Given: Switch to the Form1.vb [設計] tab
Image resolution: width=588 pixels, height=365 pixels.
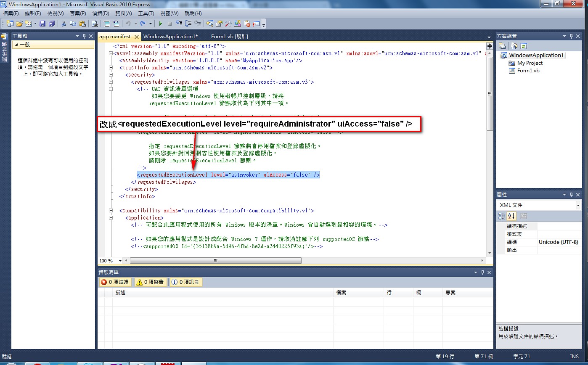Looking at the screenshot, I should (x=230, y=37).
